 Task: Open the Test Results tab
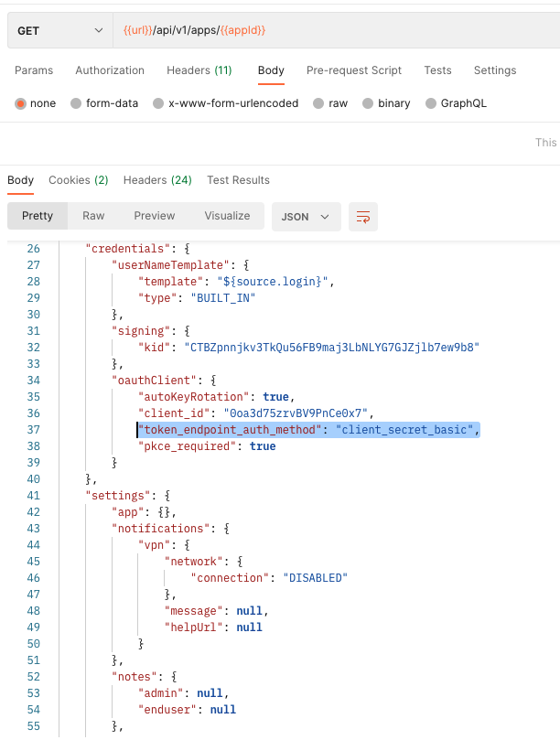pos(238,180)
